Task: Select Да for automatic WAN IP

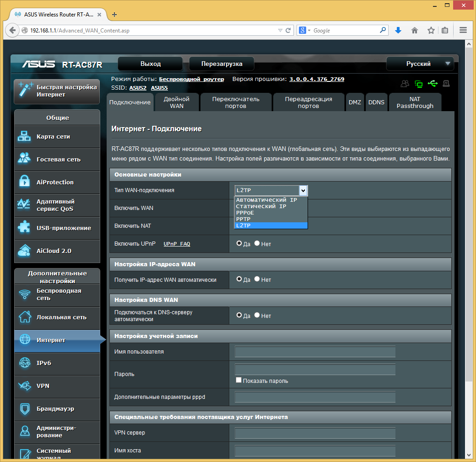Action: coord(239,279)
